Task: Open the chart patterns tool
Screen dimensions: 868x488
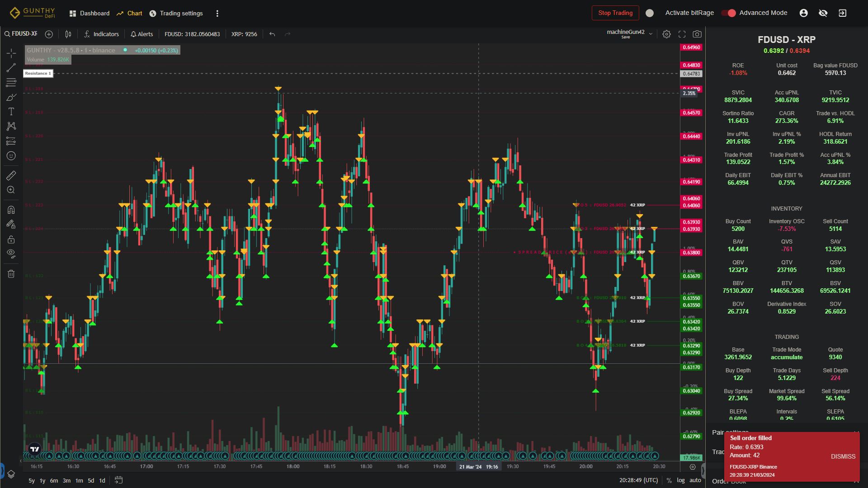Action: (x=11, y=126)
